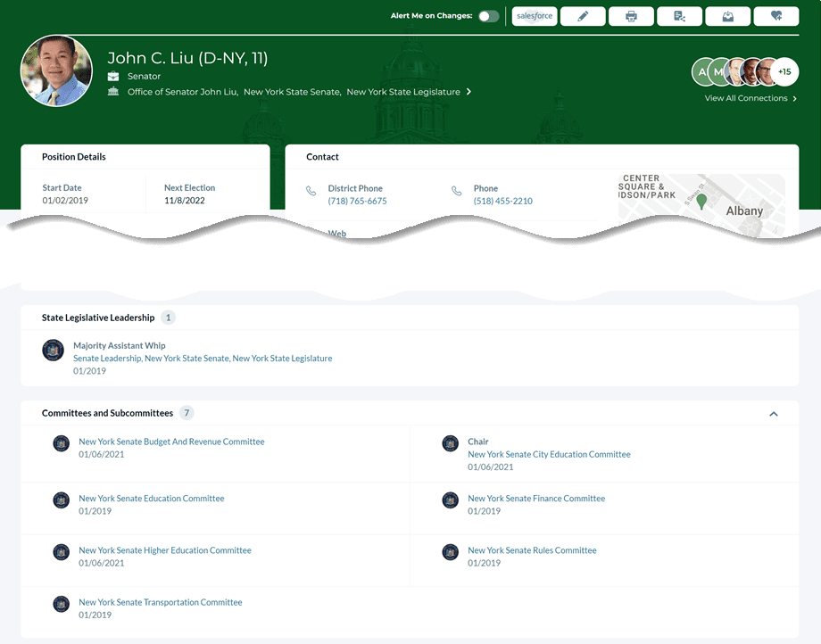The width and height of the screenshot is (821, 644).
Task: Select the Next Election date 11/8/2022
Action: coord(185,201)
